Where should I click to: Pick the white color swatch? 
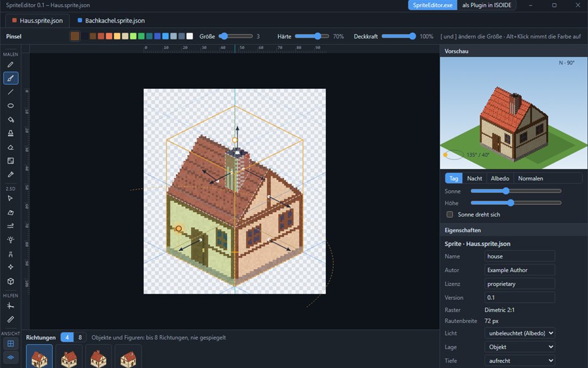(190, 36)
